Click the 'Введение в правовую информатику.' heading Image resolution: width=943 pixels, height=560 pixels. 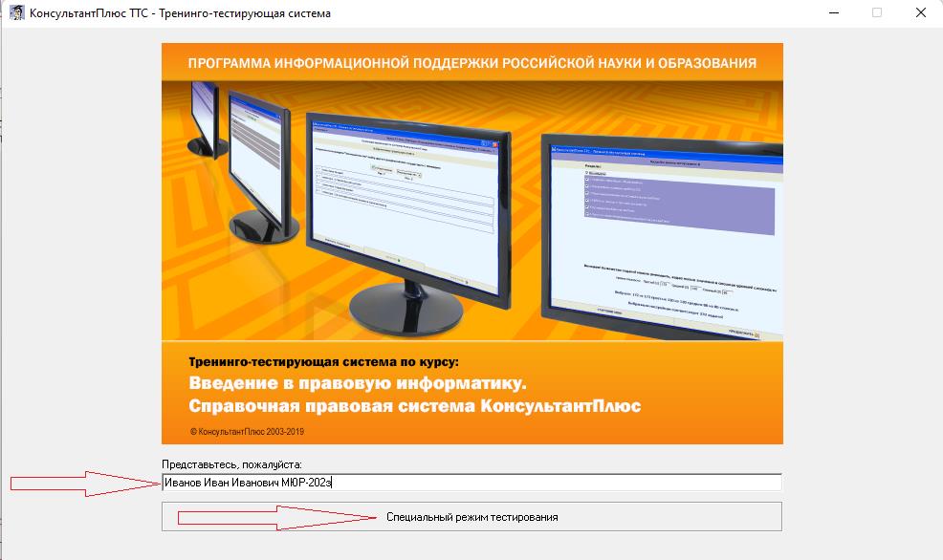click(358, 383)
